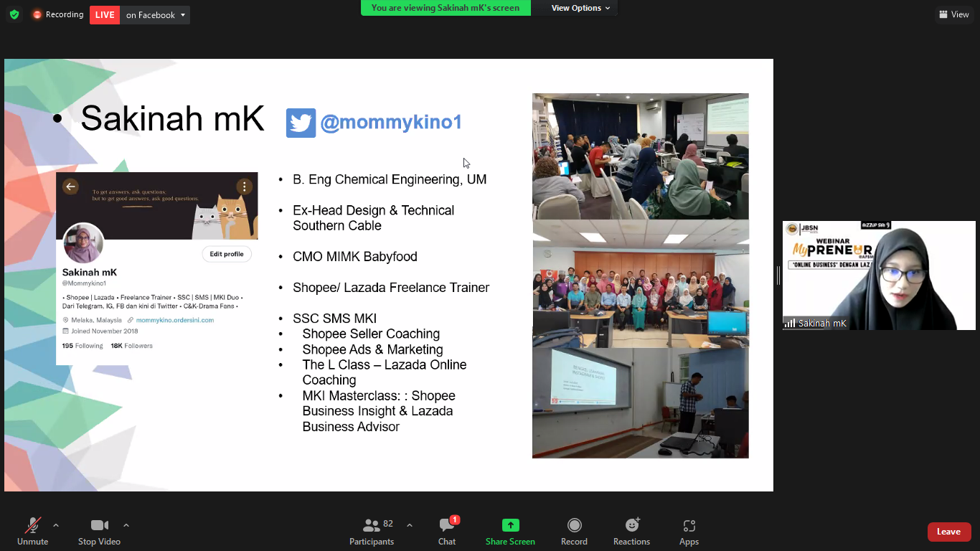Image resolution: width=980 pixels, height=551 pixels.
Task: Click the B. Eng Chemical Engineering, UM bullet
Action: pyautogui.click(x=390, y=179)
